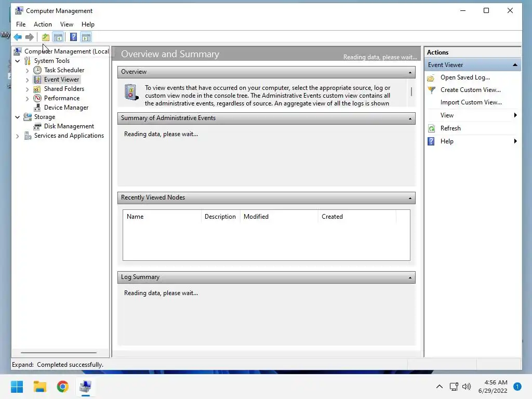
Task: Click the blue Help toolbar icon
Action: tap(73, 37)
